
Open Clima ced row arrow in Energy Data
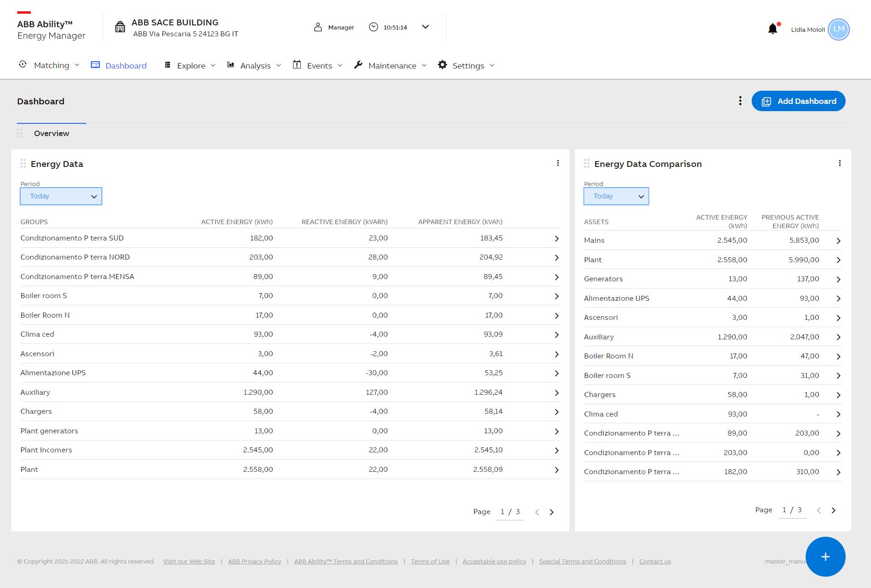(x=557, y=335)
